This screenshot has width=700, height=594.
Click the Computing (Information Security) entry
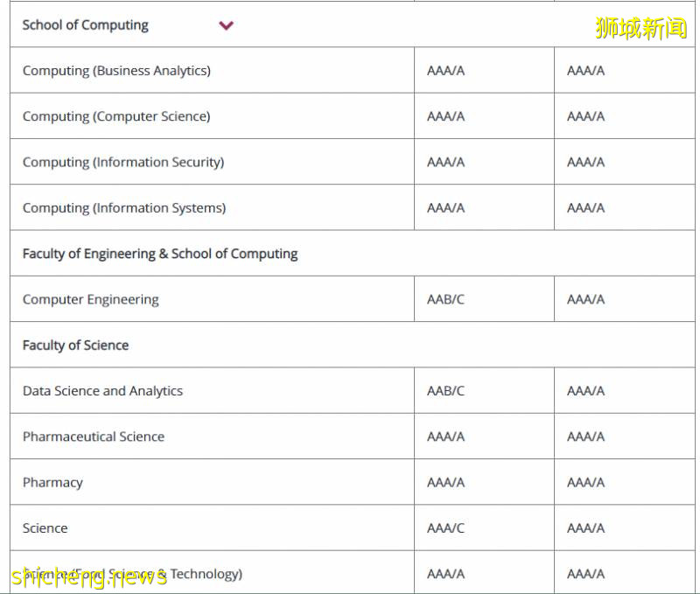(123, 162)
